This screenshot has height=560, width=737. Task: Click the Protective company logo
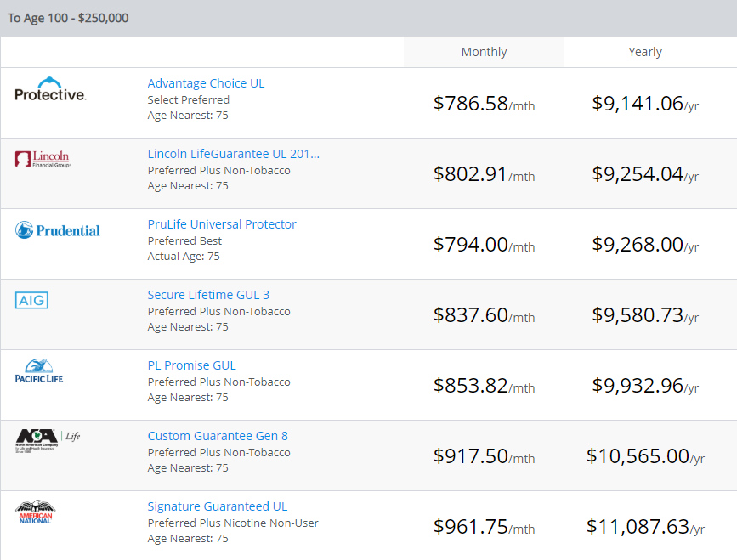click(50, 90)
